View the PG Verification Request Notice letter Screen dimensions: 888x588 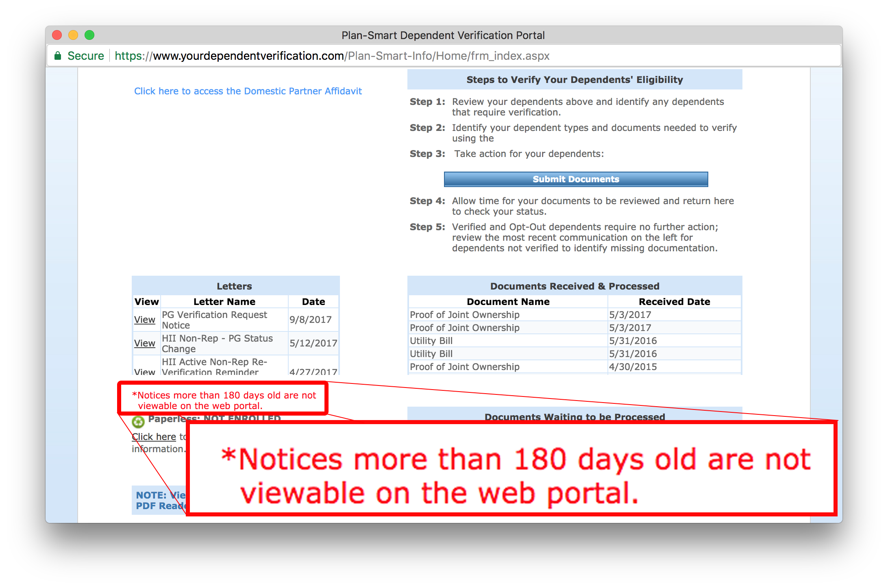(144, 320)
